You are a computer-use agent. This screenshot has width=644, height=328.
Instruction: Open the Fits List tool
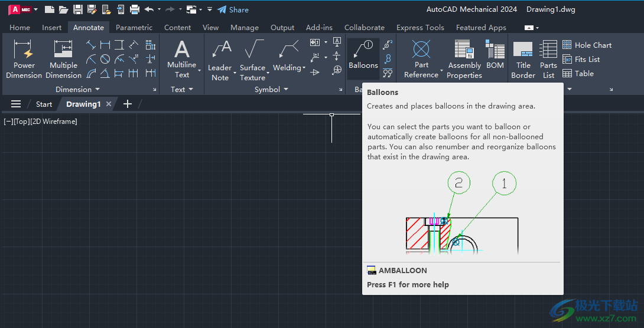(x=581, y=60)
